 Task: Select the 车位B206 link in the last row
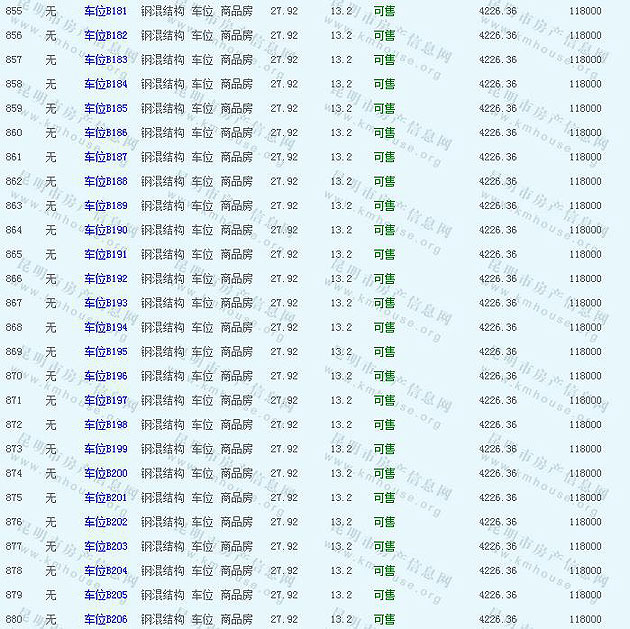[106, 620]
